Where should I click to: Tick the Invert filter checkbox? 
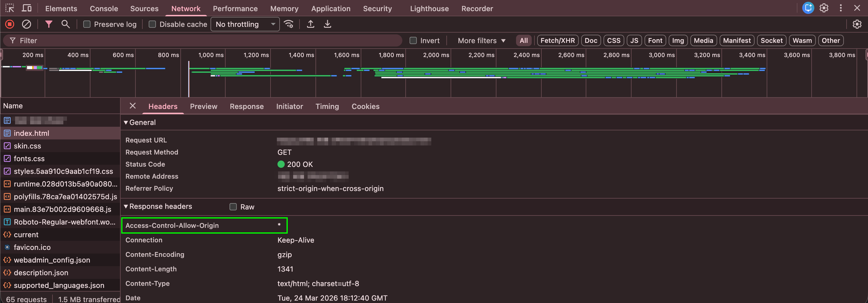click(x=413, y=40)
